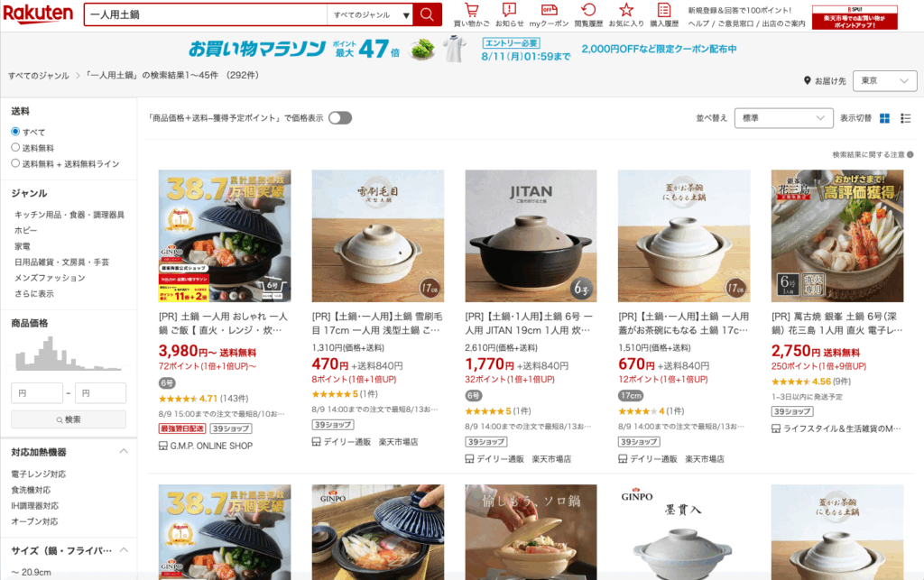
Task: Switch to list view display icon
Action: tap(906, 118)
